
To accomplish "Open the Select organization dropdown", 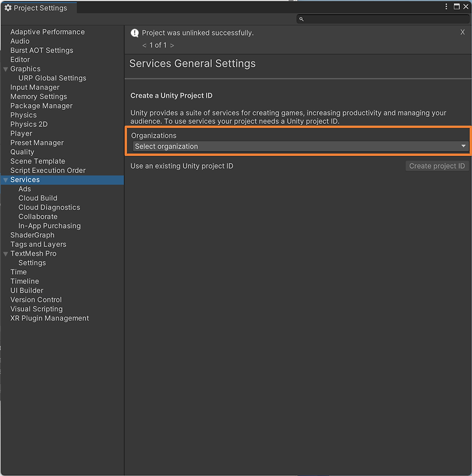I will (301, 146).
